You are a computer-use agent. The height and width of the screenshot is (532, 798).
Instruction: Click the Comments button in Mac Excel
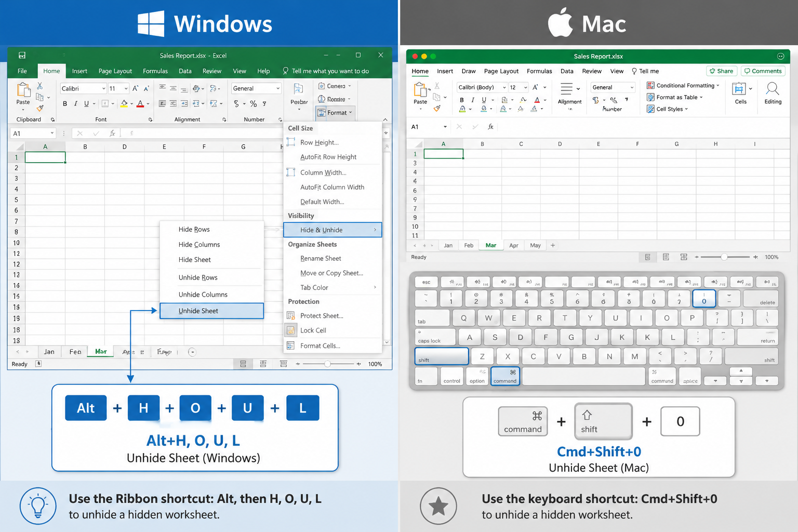(x=763, y=71)
